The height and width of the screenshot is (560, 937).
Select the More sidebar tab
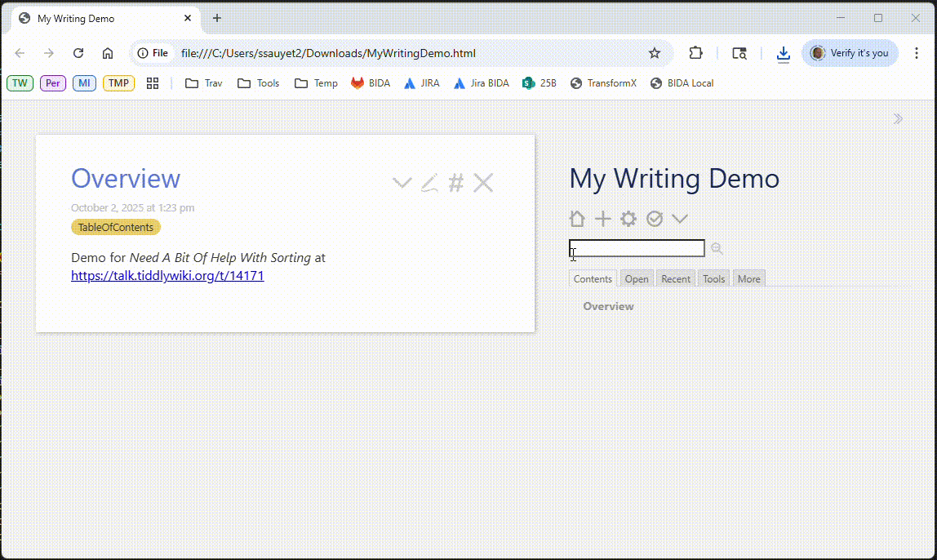point(748,279)
